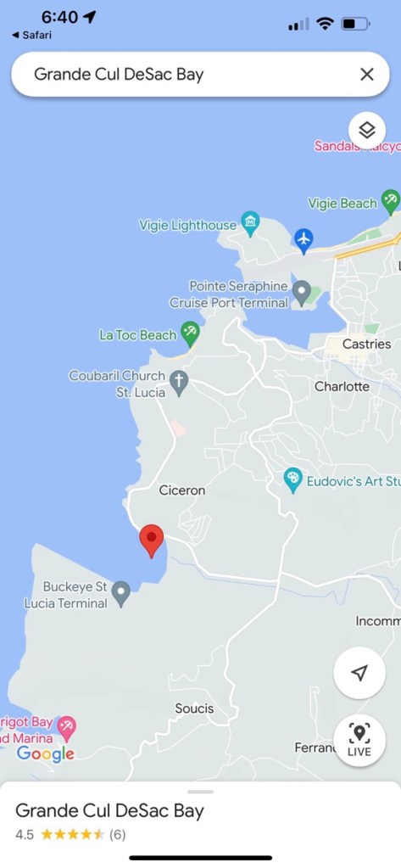Expand the place sheet drag handle
The image size is (401, 868).
pyautogui.click(x=200, y=792)
